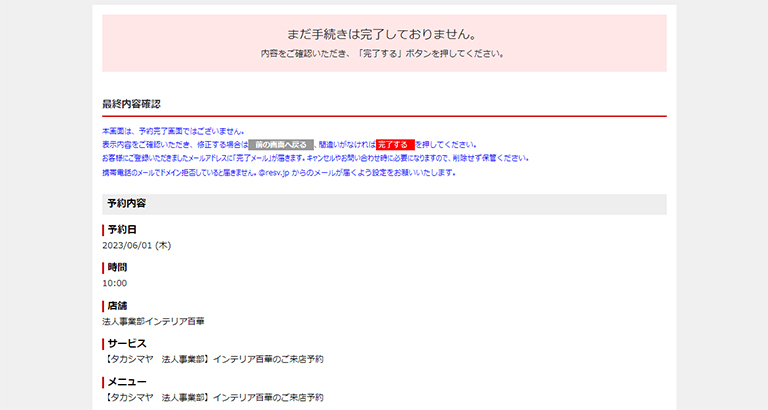Click the gray 前の画面へ戻る button label
768x410 pixels.
point(281,145)
